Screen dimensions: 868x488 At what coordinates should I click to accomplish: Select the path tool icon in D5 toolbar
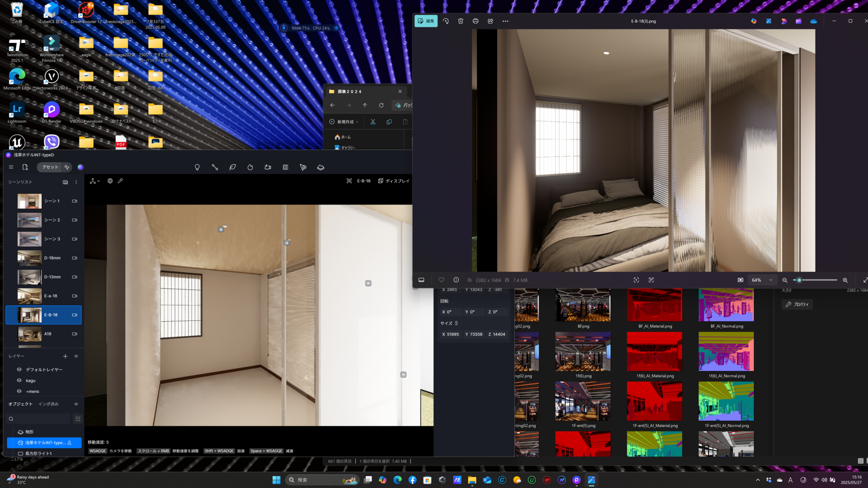coord(215,167)
